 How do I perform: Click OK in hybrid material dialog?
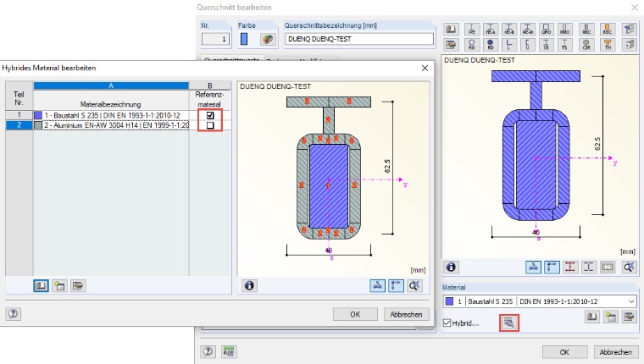point(355,314)
